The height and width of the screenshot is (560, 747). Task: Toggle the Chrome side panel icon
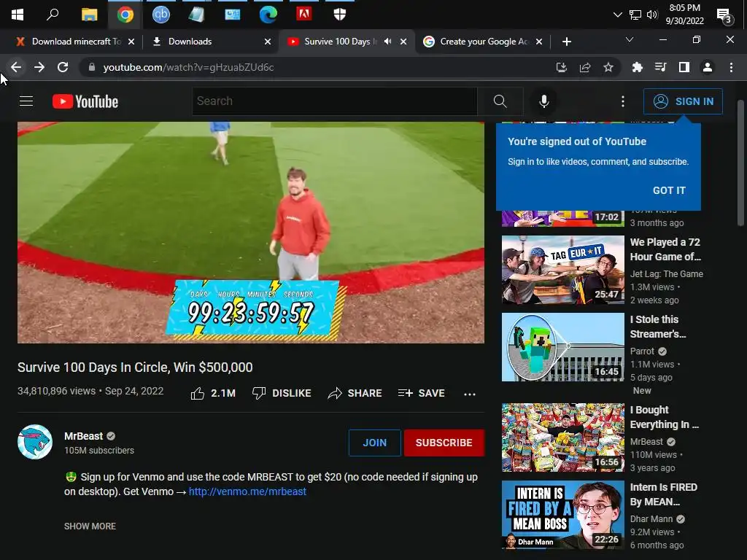(x=684, y=67)
